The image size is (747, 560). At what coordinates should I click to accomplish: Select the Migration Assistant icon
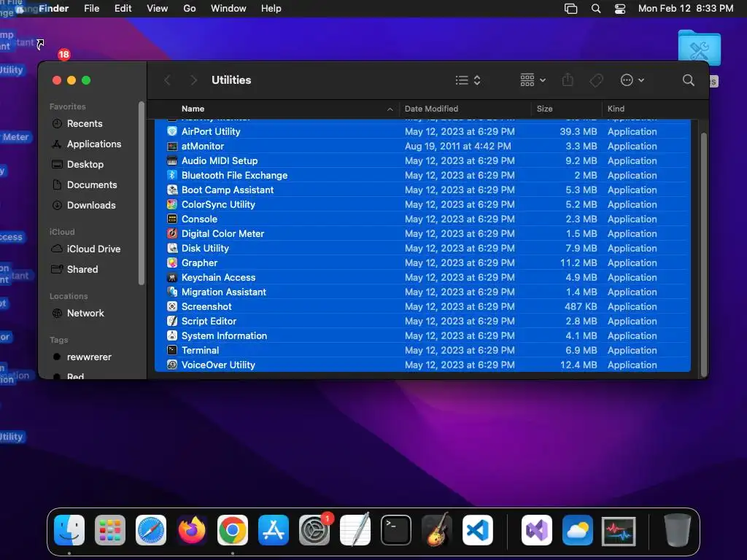click(172, 292)
